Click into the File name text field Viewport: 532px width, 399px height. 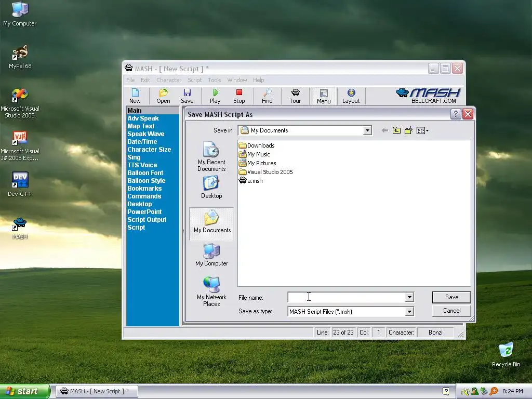347,297
